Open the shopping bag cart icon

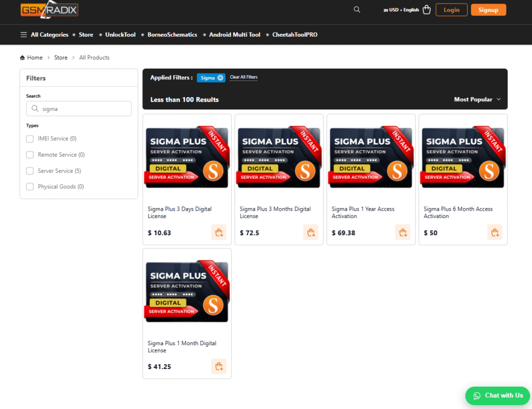click(x=427, y=10)
